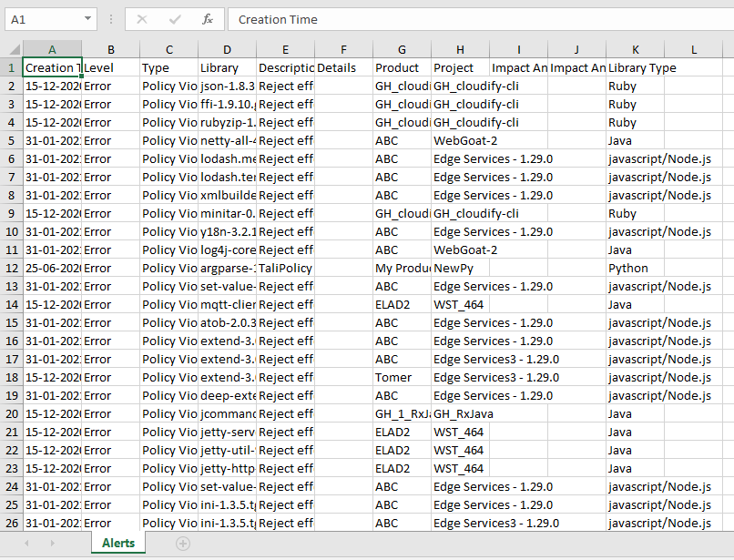The height and width of the screenshot is (560, 734).
Task: Click the Insert Function fx icon
Action: tap(208, 19)
